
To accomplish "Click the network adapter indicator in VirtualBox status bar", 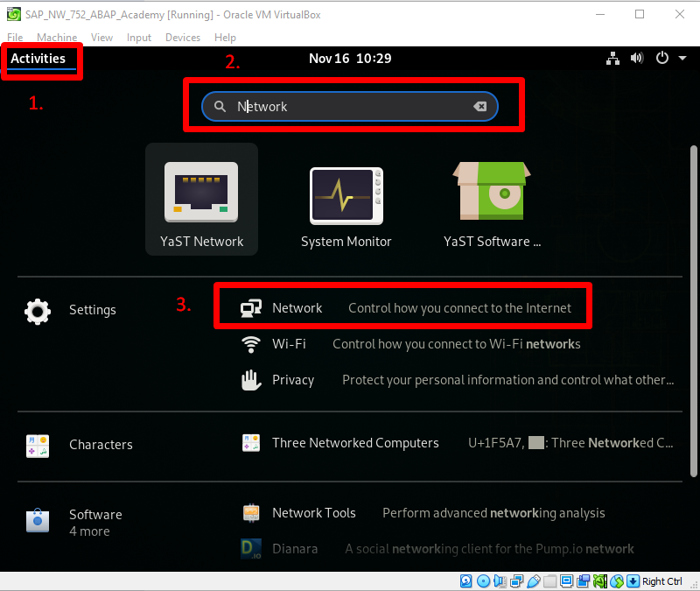I will 516,581.
